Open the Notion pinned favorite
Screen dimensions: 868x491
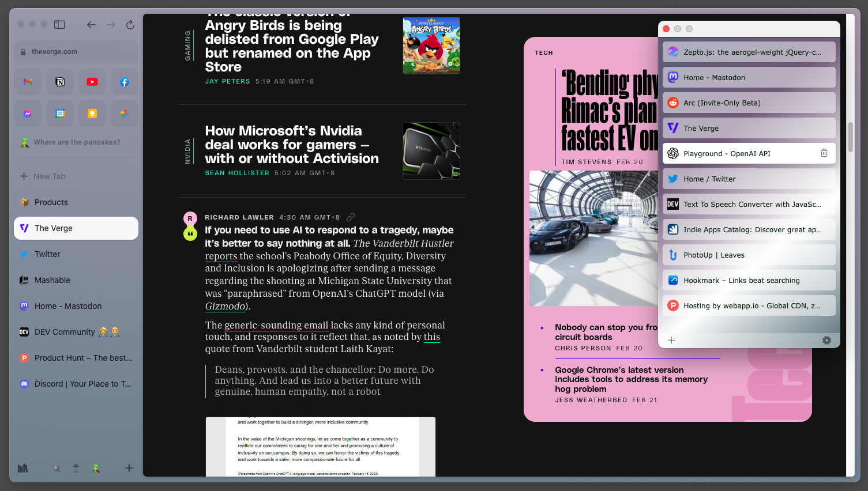[x=59, y=81]
